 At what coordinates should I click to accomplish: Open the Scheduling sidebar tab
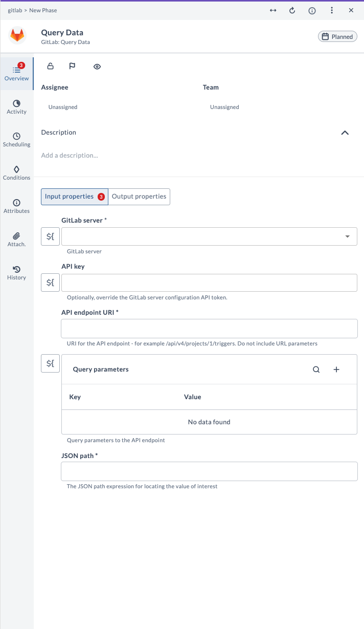[16, 140]
